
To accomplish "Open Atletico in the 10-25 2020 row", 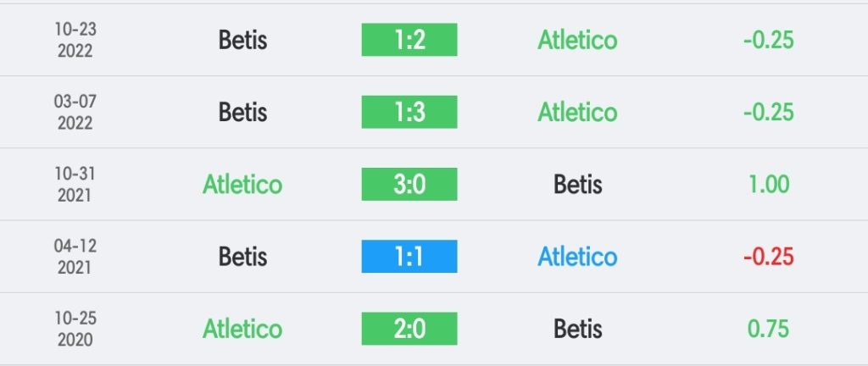I will tap(242, 329).
